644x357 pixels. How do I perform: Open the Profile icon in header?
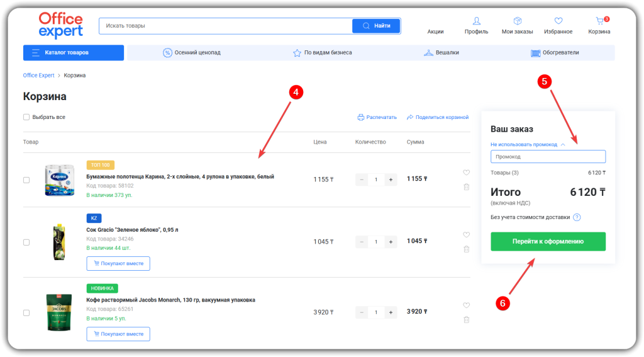477,21
